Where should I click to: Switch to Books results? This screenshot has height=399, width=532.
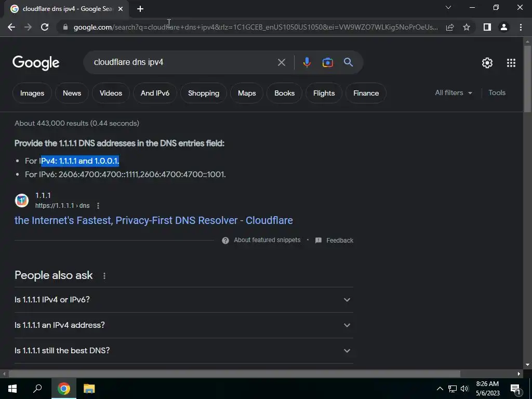click(x=284, y=93)
